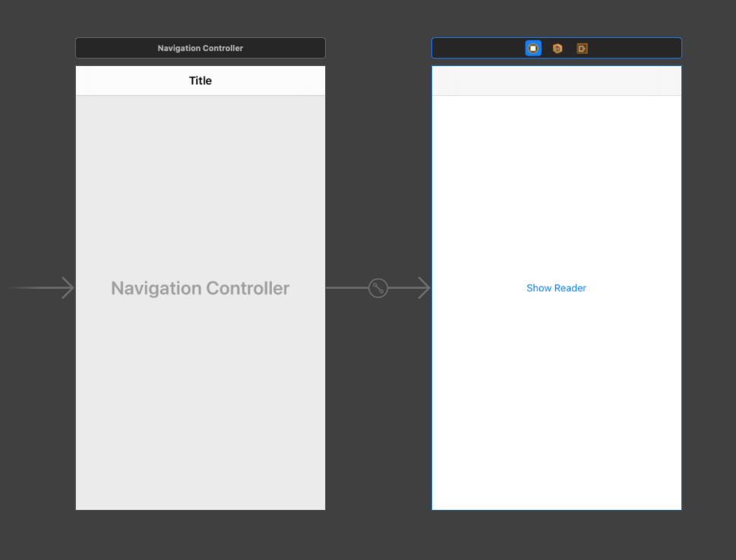Click the segue arrowhead pointing to second scene
The width and height of the screenshot is (736, 560).
422,288
